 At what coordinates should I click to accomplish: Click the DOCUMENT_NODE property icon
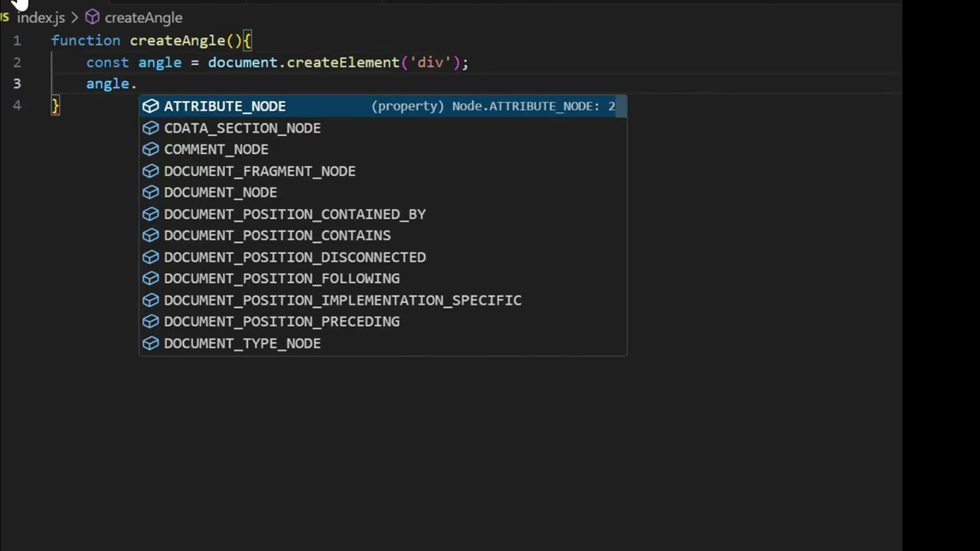point(151,192)
